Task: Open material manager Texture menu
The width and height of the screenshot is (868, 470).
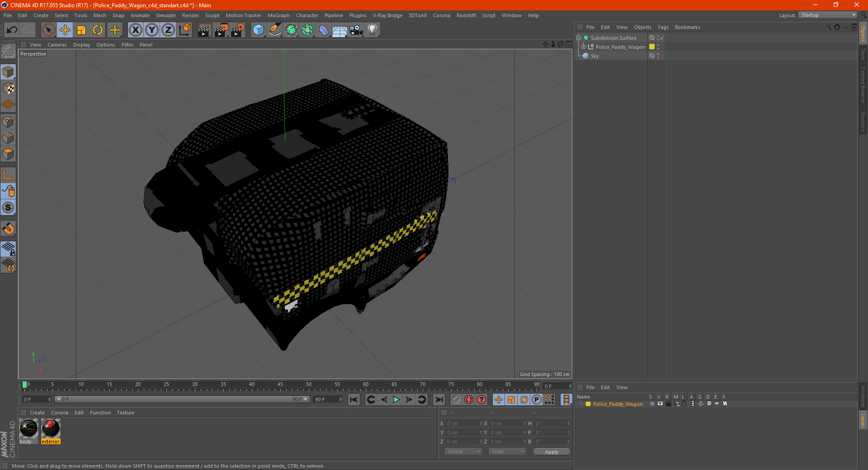Action: point(126,413)
